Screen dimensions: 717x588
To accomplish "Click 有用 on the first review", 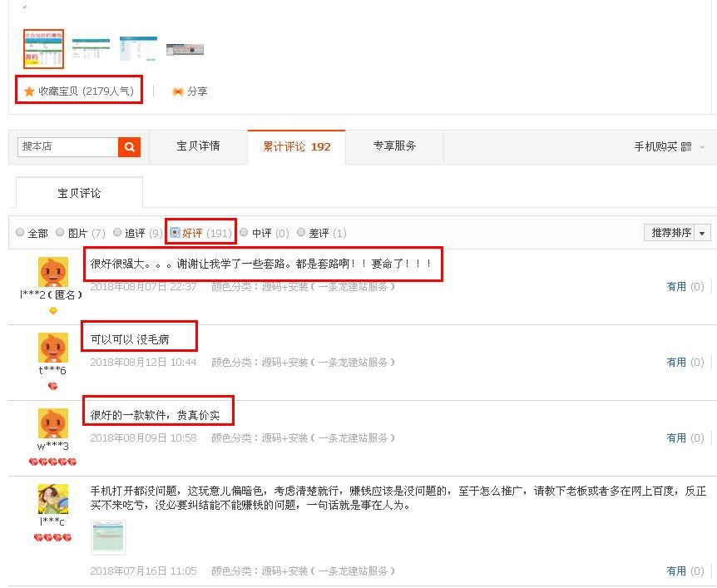I will 676,287.
